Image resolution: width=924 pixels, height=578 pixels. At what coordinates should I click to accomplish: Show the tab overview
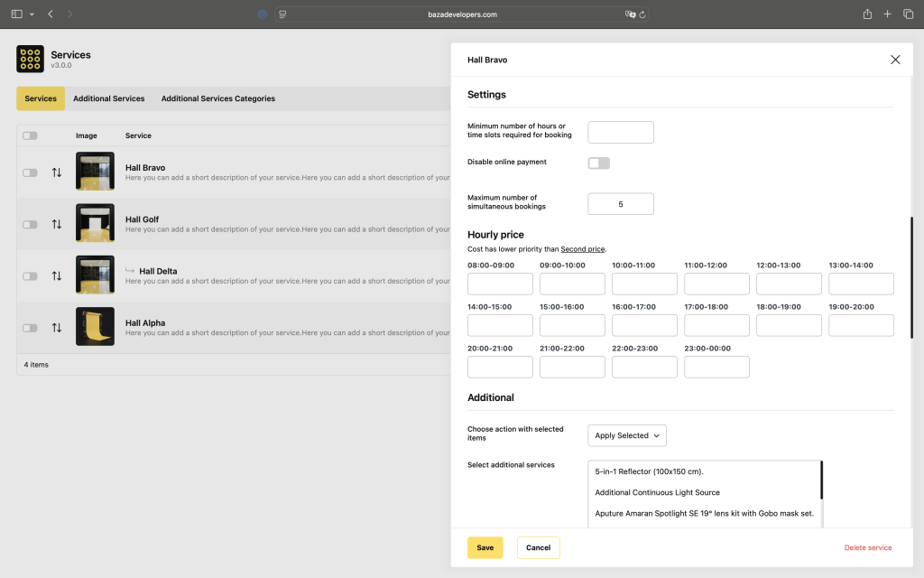(x=908, y=14)
